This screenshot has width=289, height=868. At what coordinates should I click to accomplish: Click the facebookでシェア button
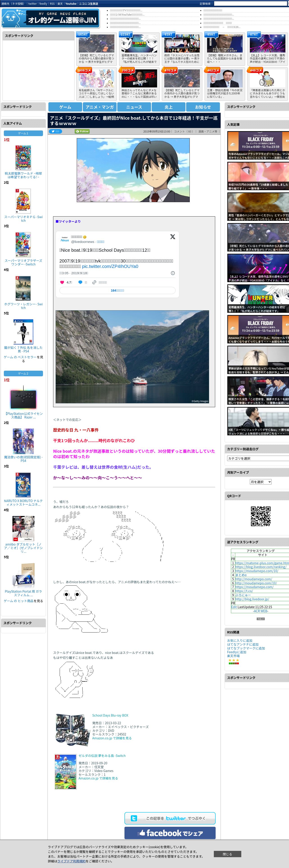coord(170,833)
